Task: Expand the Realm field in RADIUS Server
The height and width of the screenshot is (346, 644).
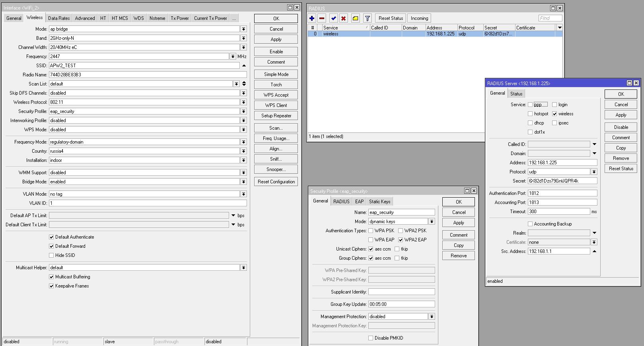Action: coord(594,233)
